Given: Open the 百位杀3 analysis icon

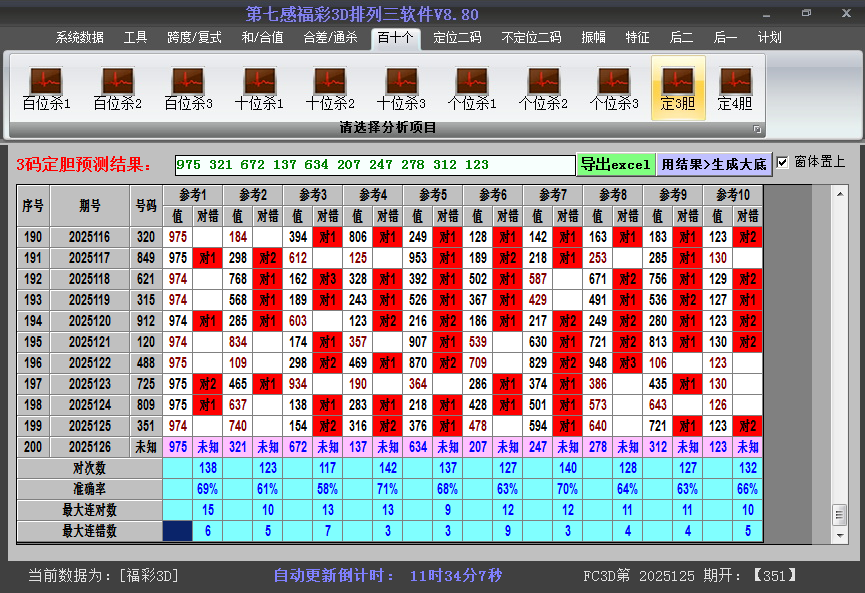Looking at the screenshot, I should point(188,88).
